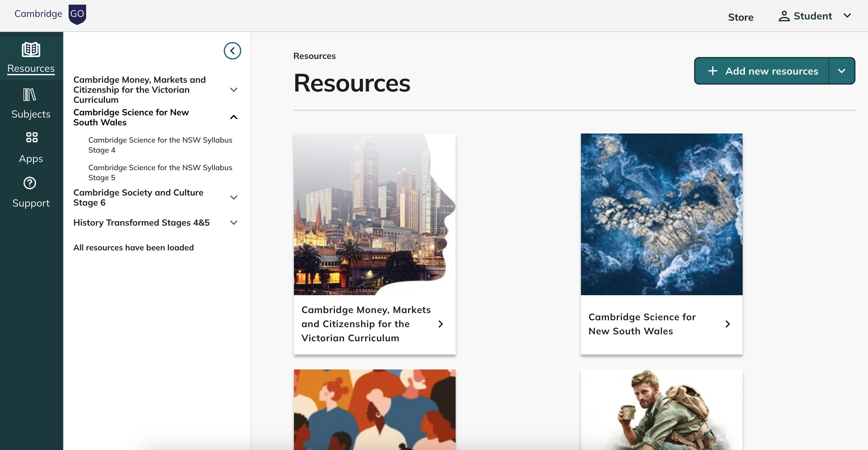Open the Apps grid icon

coord(32,137)
